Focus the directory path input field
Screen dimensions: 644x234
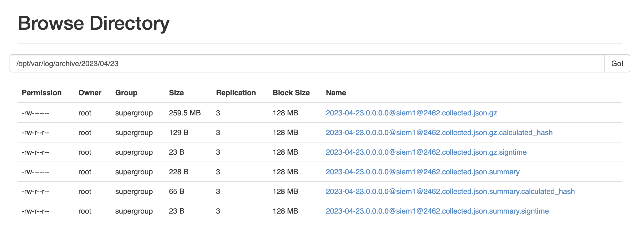(307, 63)
